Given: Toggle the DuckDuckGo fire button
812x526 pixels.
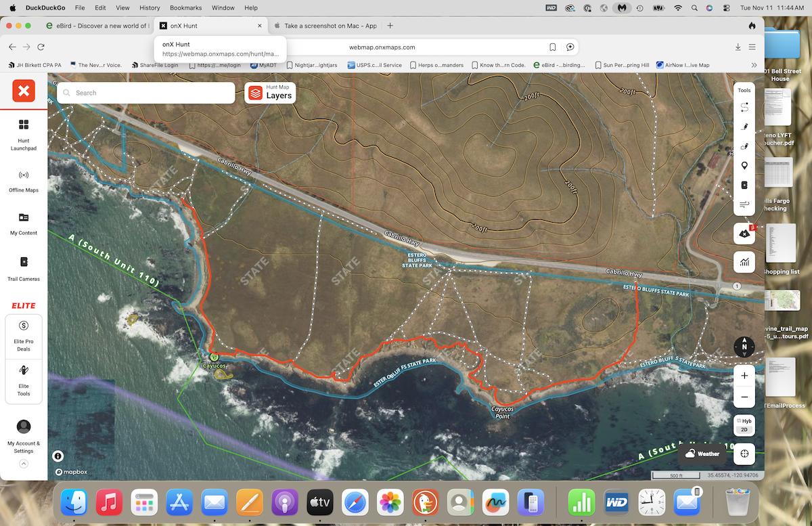Looking at the screenshot, I should point(751,24).
